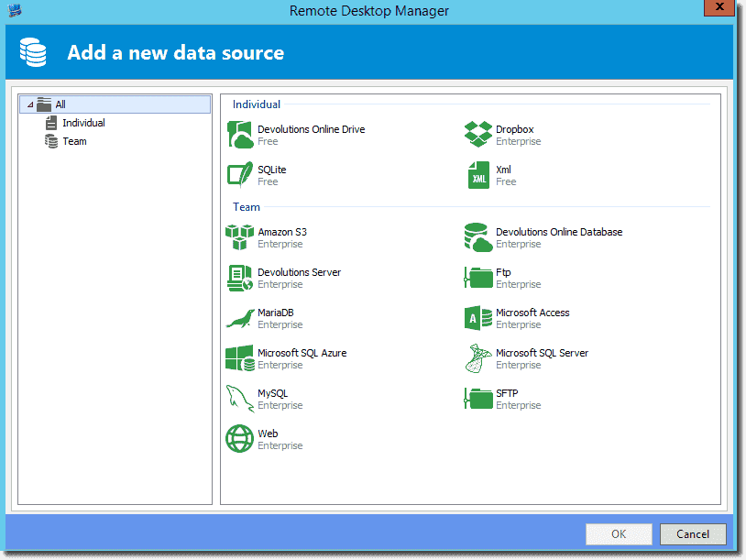Image resolution: width=746 pixels, height=560 pixels.
Task: Close the Remote Desktop Manager window
Action: (x=719, y=7)
